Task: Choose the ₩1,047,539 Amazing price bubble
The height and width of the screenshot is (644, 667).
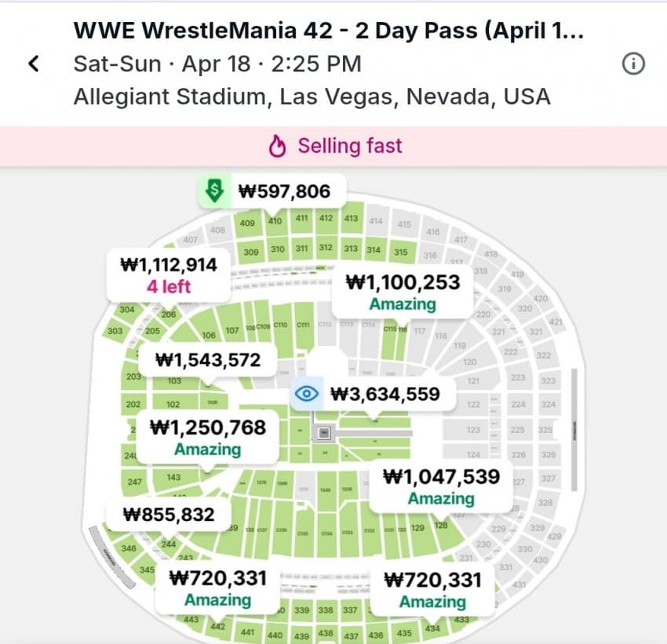Action: point(440,486)
